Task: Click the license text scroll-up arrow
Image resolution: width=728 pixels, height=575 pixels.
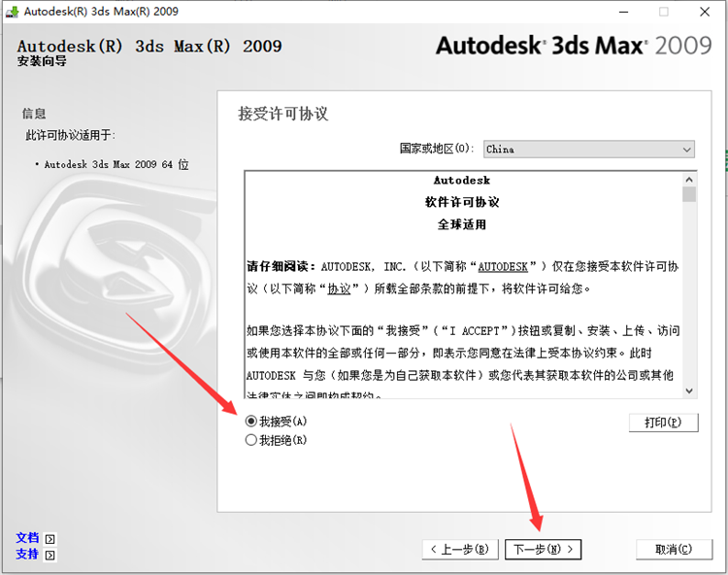Action: pos(689,180)
